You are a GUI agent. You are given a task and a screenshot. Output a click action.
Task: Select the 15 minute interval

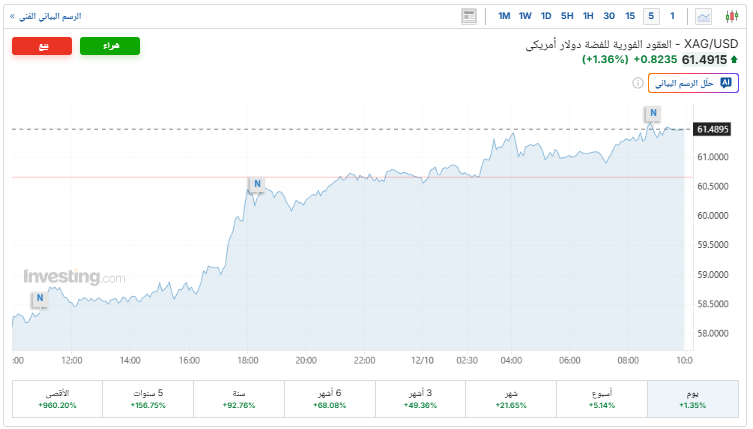tap(630, 16)
